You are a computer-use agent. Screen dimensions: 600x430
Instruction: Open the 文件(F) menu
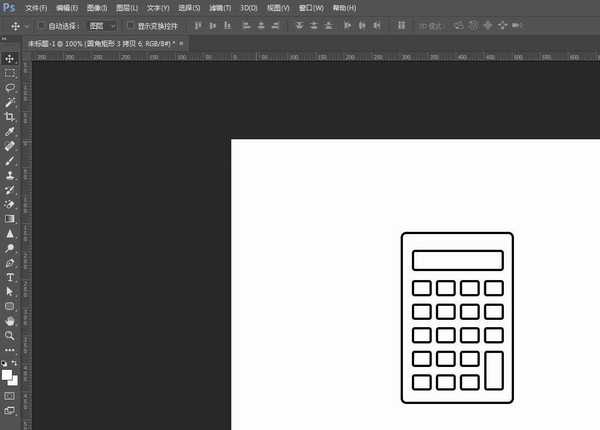coord(36,8)
